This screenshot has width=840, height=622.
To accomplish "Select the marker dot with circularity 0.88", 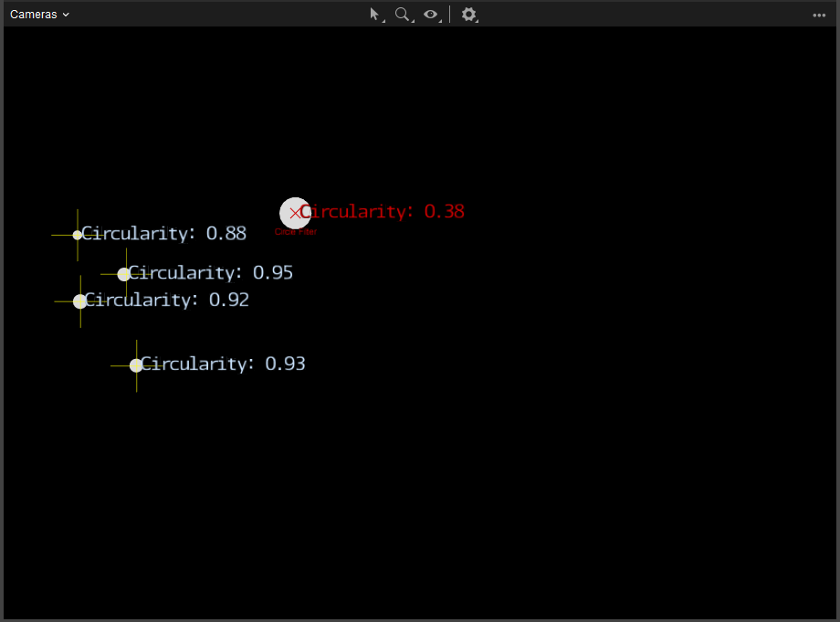I will pos(78,235).
